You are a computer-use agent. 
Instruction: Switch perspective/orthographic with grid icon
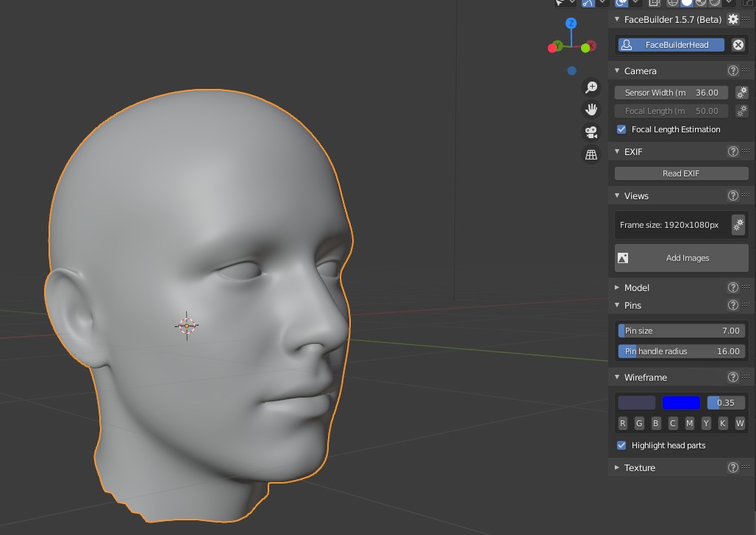(591, 154)
